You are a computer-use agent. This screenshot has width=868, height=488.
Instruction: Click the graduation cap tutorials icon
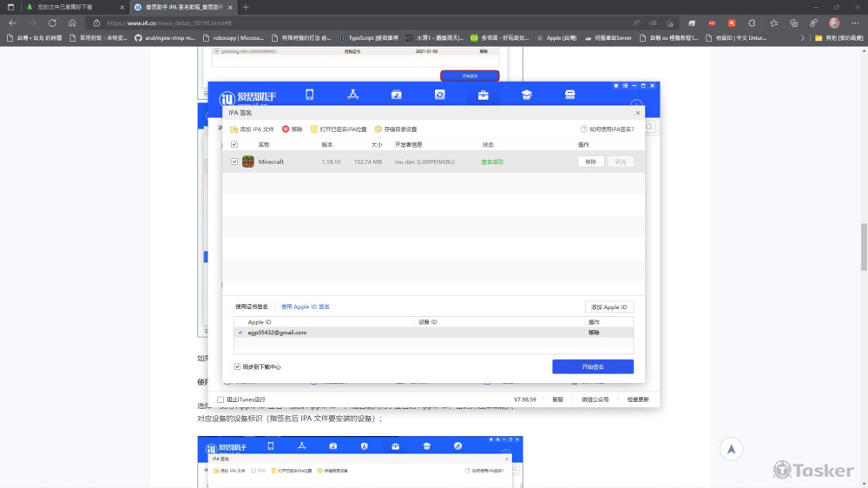pos(527,95)
